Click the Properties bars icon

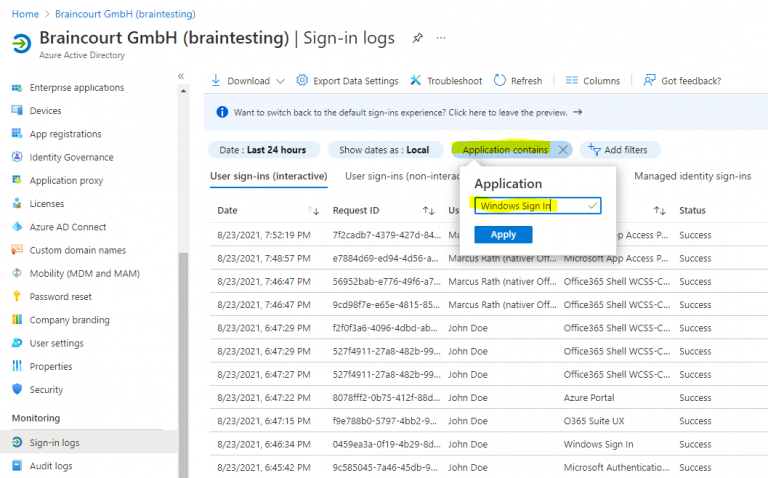[17, 366]
